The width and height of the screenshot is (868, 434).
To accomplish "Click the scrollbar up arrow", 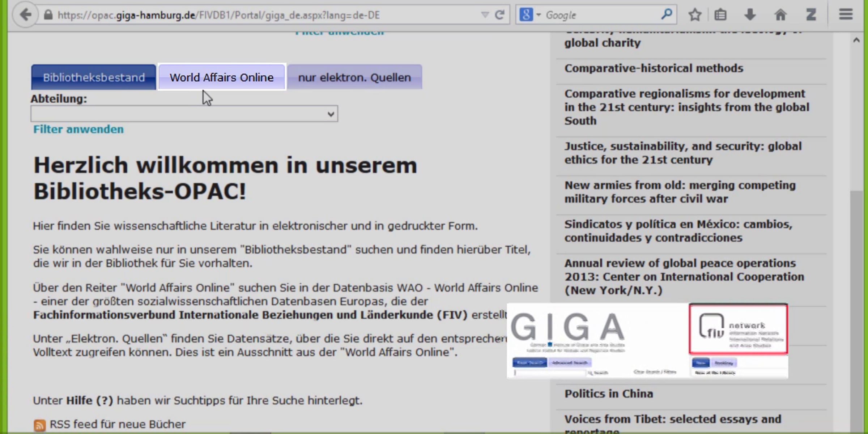I will pyautogui.click(x=856, y=40).
